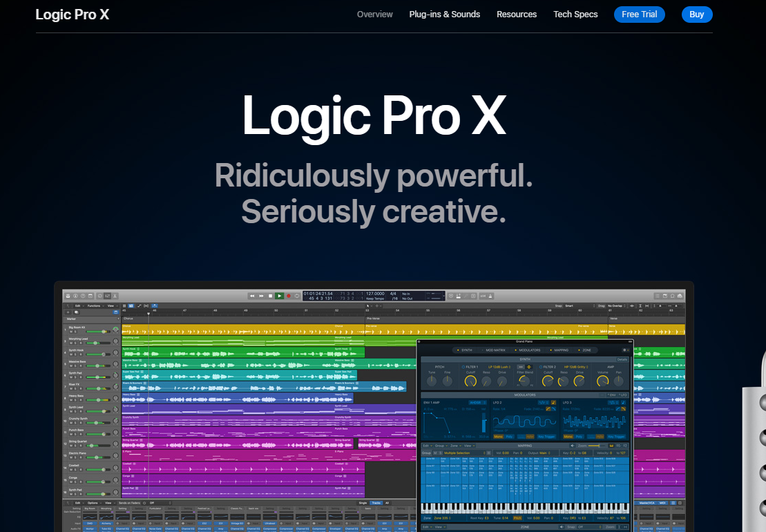Screen dimensions: 766x532
Task: Adjust the Morphing Lead volume fader
Action: (95, 343)
